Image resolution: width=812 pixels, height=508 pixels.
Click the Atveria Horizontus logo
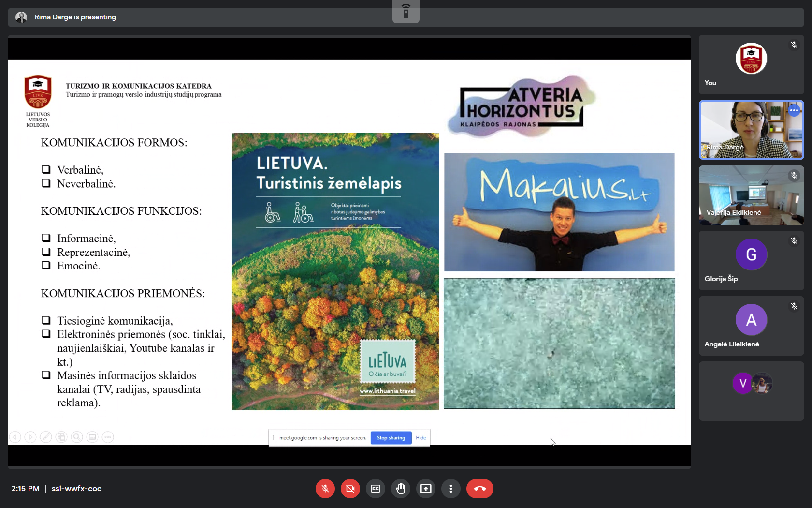pyautogui.click(x=522, y=106)
